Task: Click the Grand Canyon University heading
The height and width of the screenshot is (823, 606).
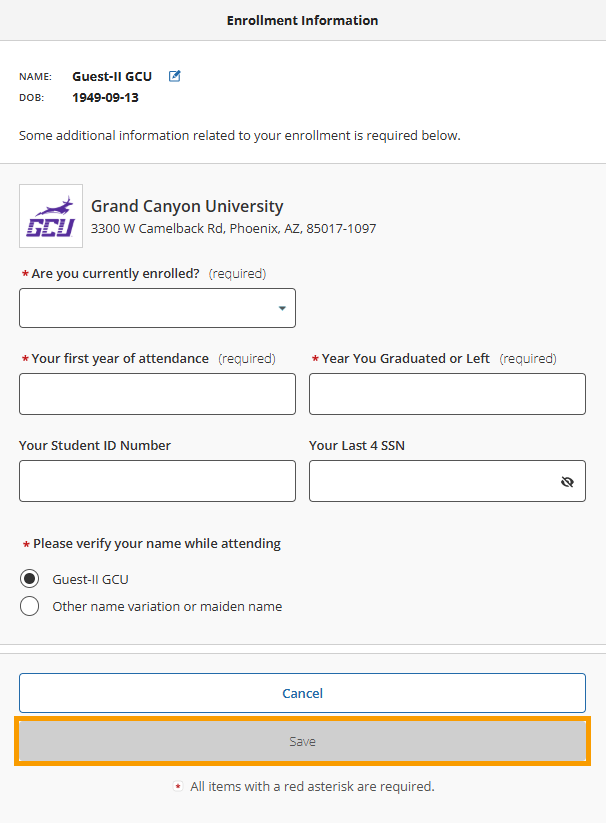Action: pyautogui.click(x=187, y=206)
